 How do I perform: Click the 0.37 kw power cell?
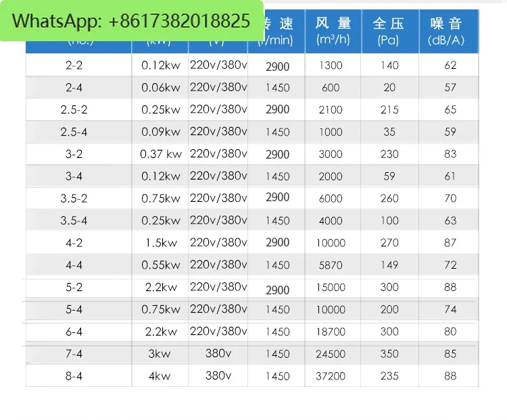coord(161,154)
